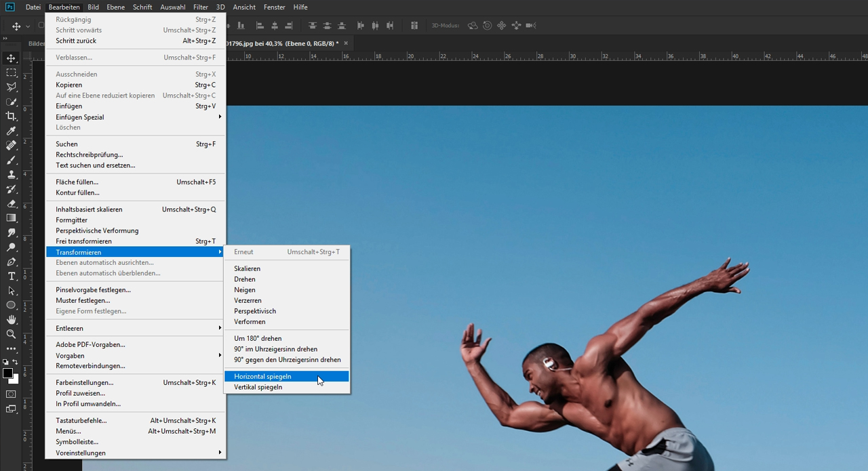Viewport: 868px width, 471px height.
Task: Select the Gradient tool
Action: (x=10, y=218)
